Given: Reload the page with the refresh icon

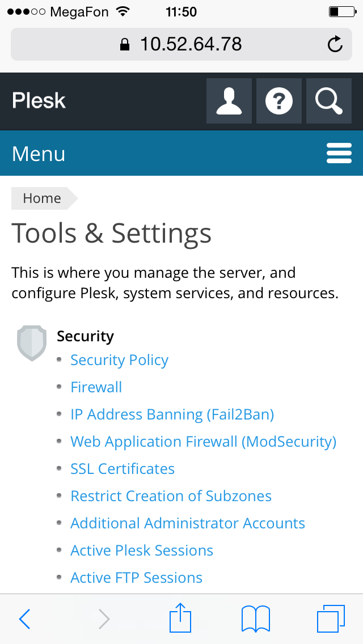Looking at the screenshot, I should coord(335,44).
